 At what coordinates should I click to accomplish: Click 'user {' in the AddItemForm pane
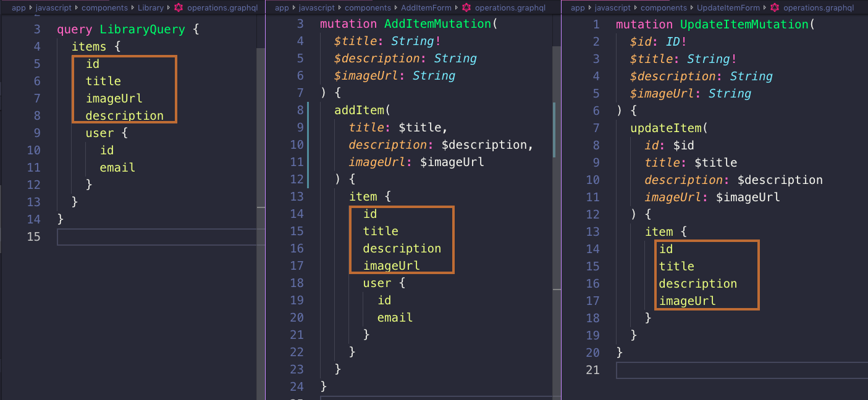tap(384, 283)
